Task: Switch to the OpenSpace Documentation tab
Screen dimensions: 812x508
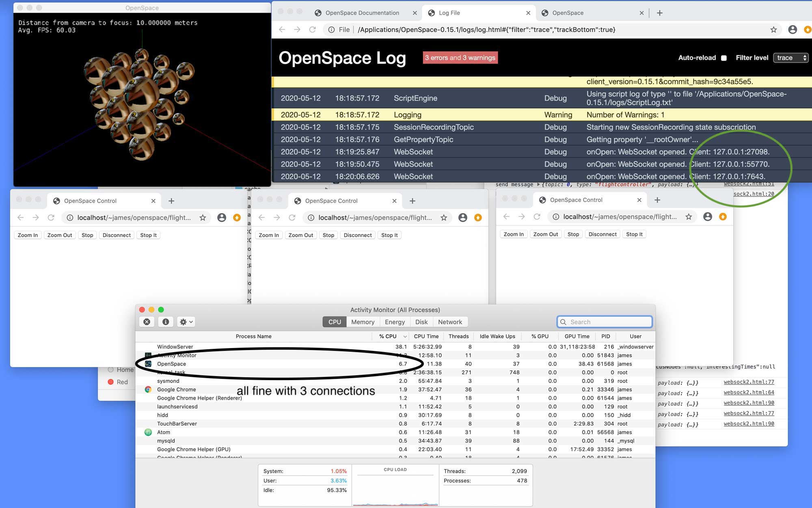Action: coord(362,13)
